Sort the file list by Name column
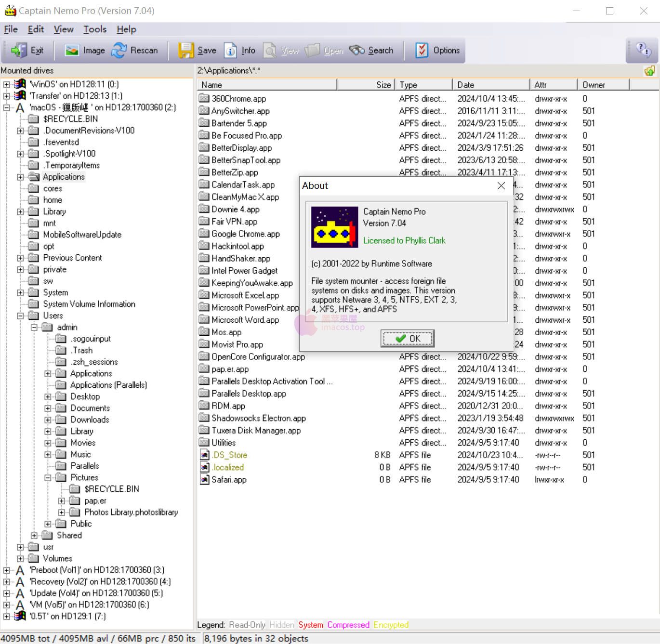The height and width of the screenshot is (644, 660). pos(267,85)
